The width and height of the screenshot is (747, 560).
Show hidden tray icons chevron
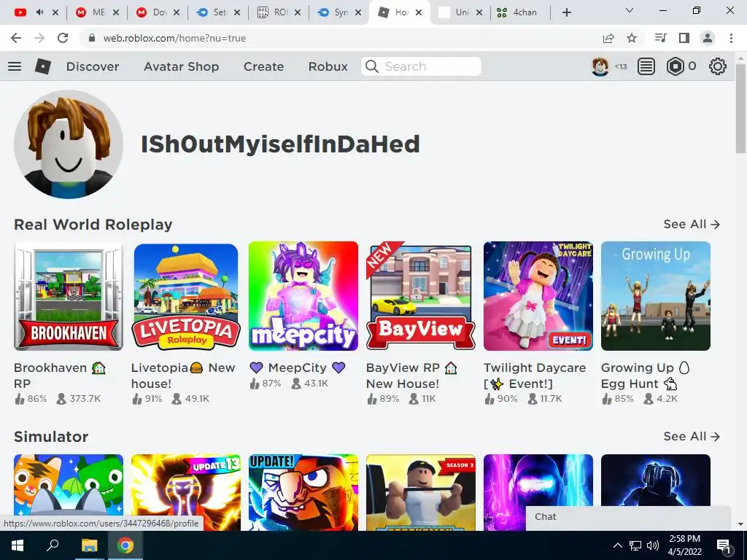click(x=617, y=545)
